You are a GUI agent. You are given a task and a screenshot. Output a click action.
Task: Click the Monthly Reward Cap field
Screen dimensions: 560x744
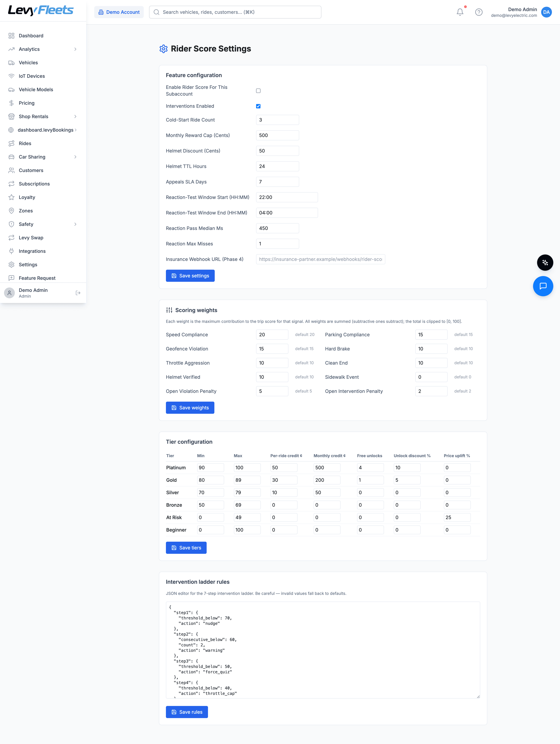click(277, 135)
